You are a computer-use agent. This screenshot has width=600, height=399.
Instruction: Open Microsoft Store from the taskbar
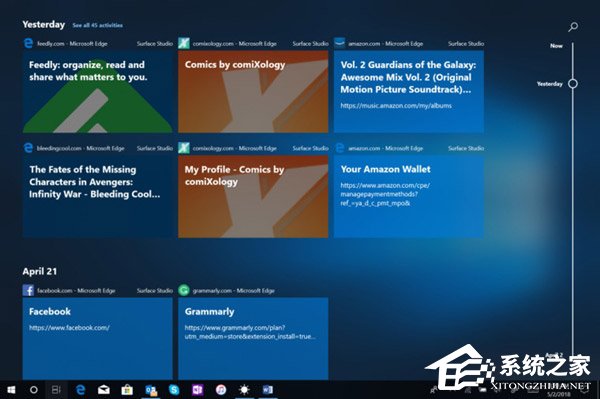(127, 390)
